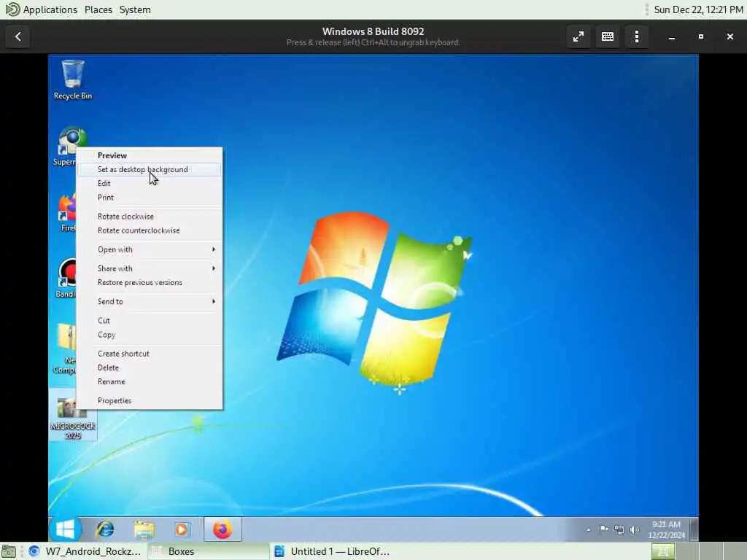Switch to Firefox in the Windows taskbar

click(x=222, y=529)
